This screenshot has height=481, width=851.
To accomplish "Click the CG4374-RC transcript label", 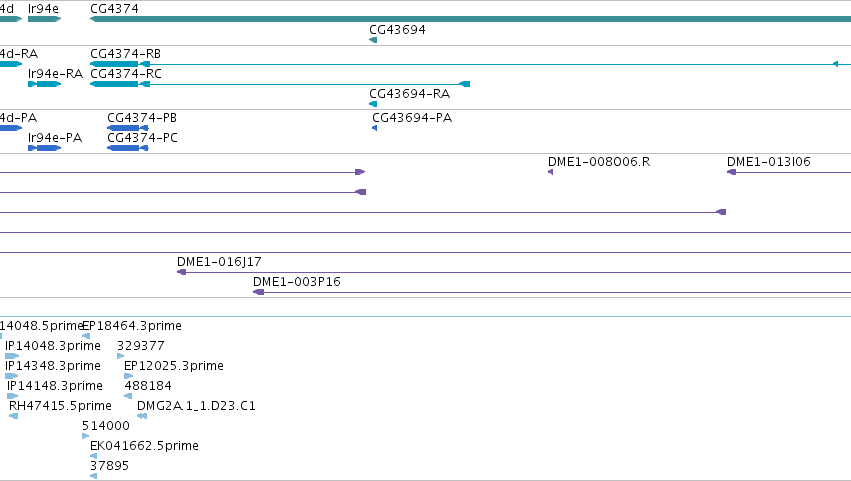I will (x=126, y=74).
